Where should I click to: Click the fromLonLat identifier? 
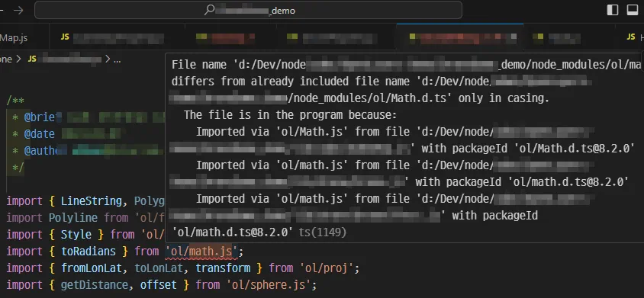(92, 268)
